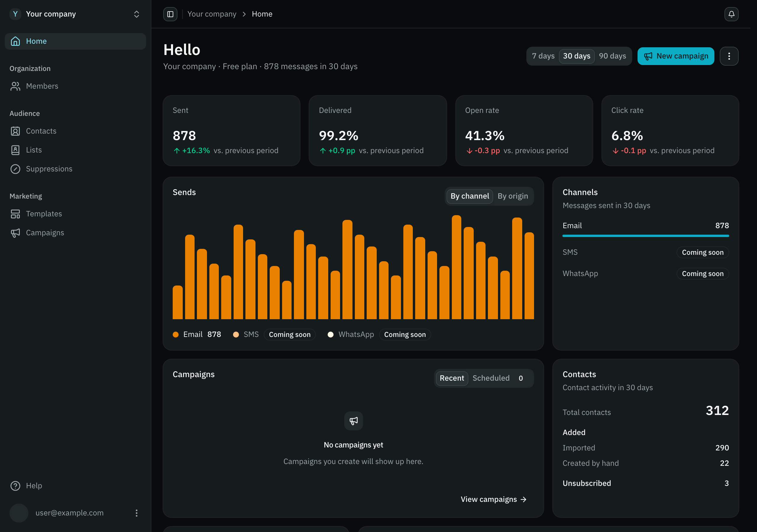Click New campaign button
This screenshot has height=532, width=757.
coord(676,56)
